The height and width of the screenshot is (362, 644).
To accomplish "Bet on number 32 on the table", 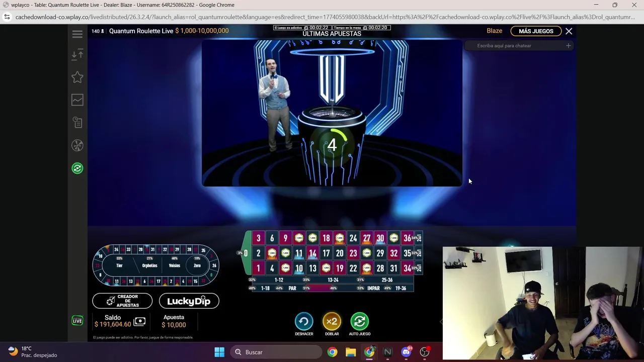I will coord(394,253).
